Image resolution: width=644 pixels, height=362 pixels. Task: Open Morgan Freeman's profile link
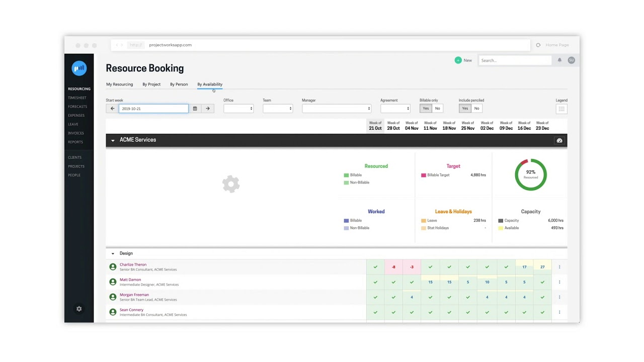[134, 295]
